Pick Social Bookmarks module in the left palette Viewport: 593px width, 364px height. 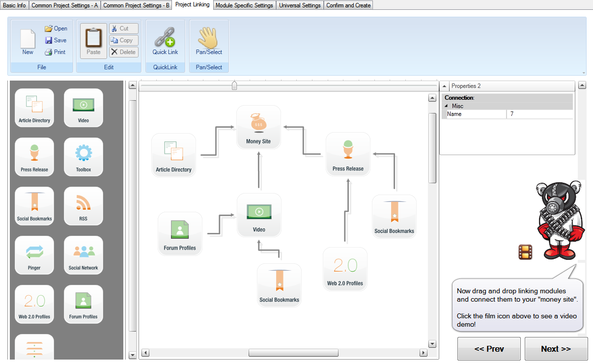click(x=34, y=206)
